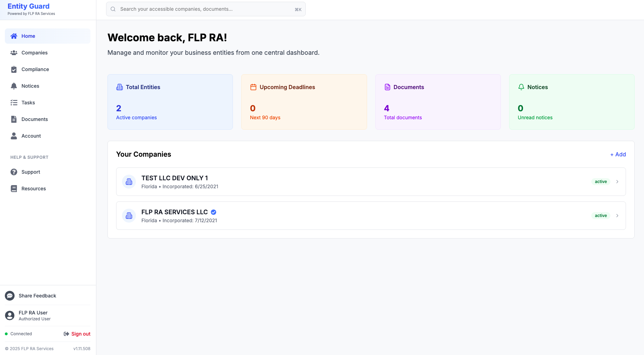Focus the search companies, documents field
Image resolution: width=644 pixels, height=355 pixels.
[x=206, y=9]
